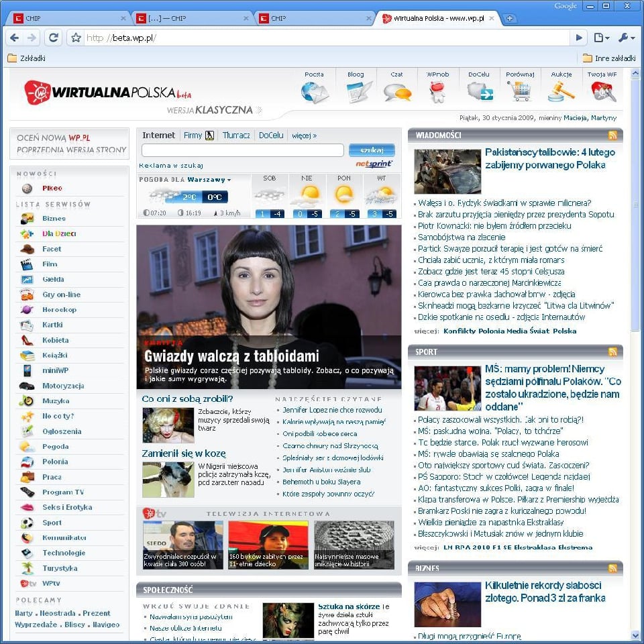Open the Biznes item in the services list

(x=54, y=218)
